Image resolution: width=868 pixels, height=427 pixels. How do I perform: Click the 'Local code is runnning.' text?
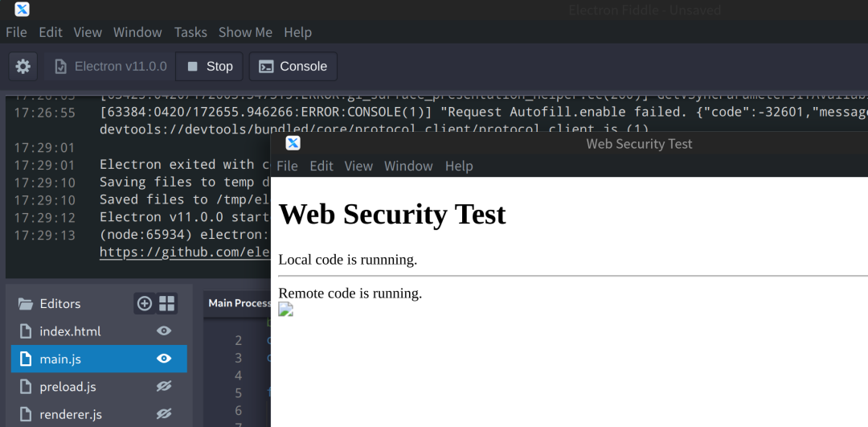pyautogui.click(x=348, y=260)
